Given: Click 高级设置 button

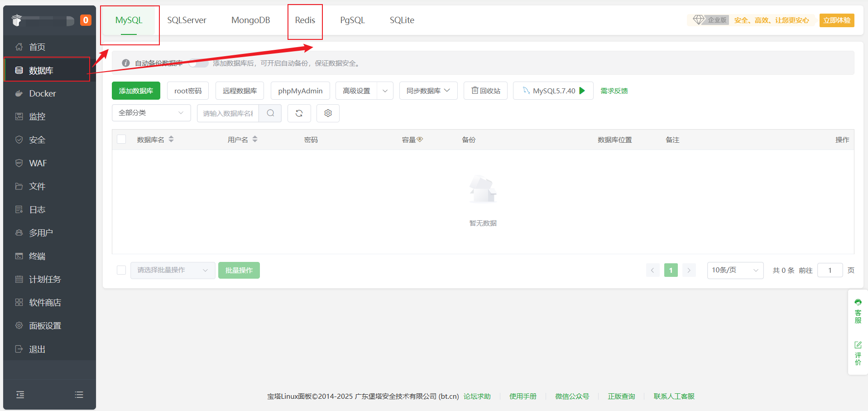Looking at the screenshot, I should [356, 91].
